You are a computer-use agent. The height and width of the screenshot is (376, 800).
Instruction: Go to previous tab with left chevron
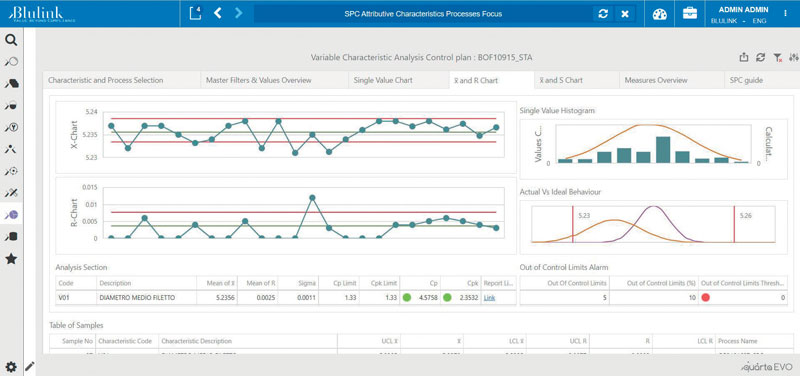217,13
